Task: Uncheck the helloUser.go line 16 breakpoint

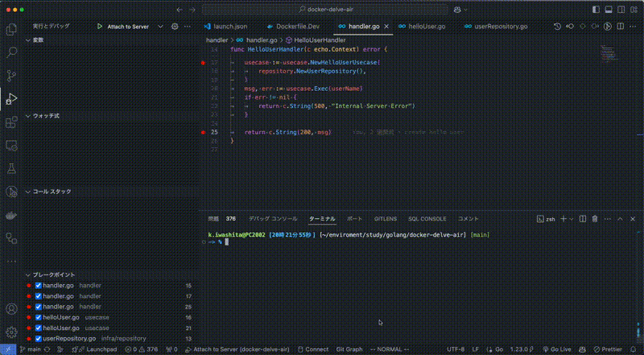Action: click(38, 317)
